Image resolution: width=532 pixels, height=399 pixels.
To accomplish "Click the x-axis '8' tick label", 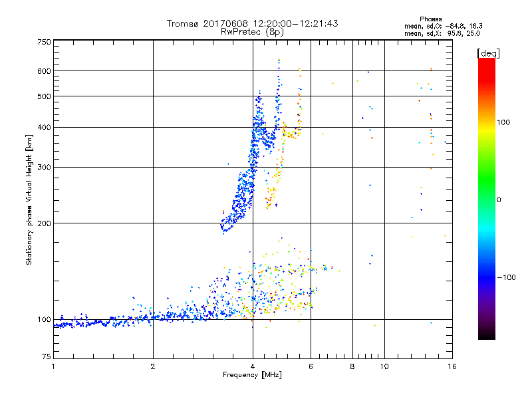I will [x=352, y=366].
